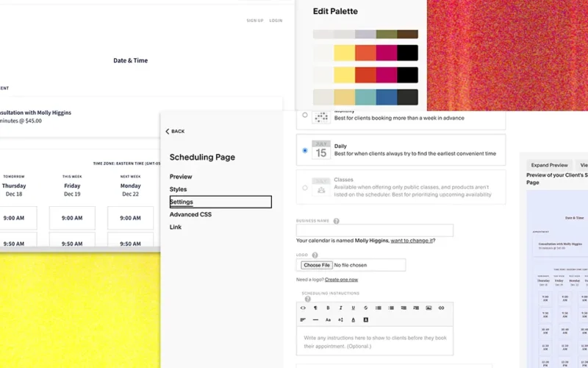Image resolution: width=588 pixels, height=368 pixels.
Task: Click the 'No file chosen' text
Action: coord(351,265)
